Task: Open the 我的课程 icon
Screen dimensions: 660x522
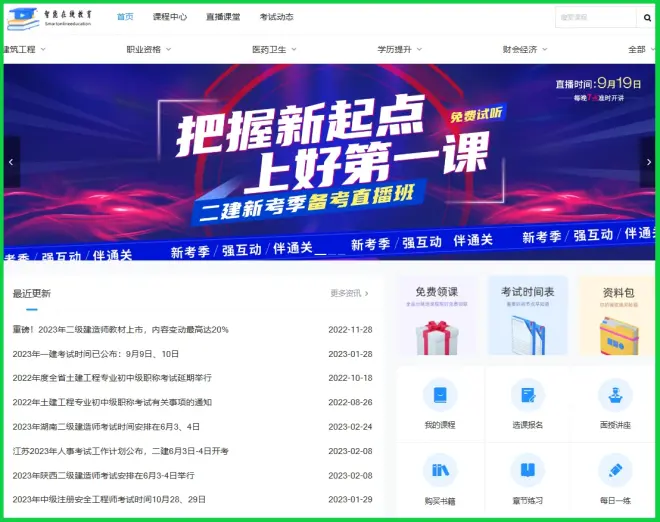Action: [x=439, y=395]
